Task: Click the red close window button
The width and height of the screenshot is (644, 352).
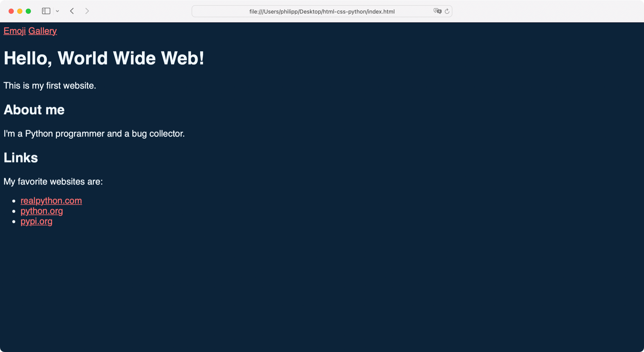Action: [11, 11]
